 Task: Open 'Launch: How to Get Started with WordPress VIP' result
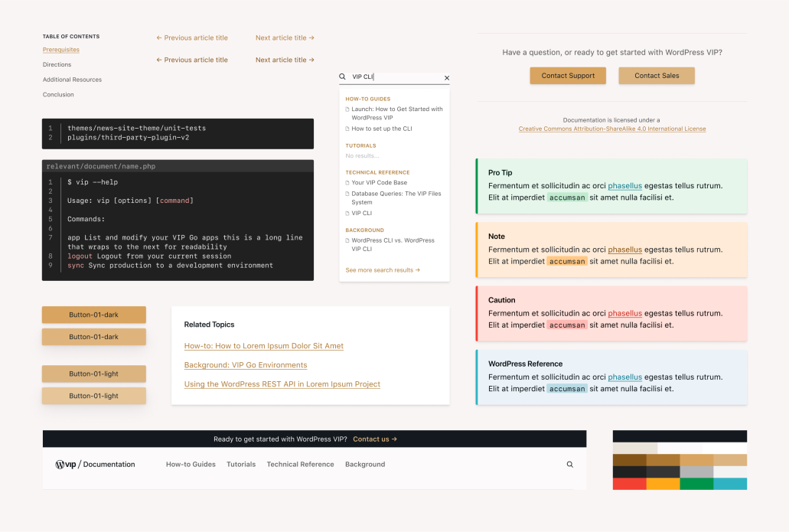(x=397, y=113)
